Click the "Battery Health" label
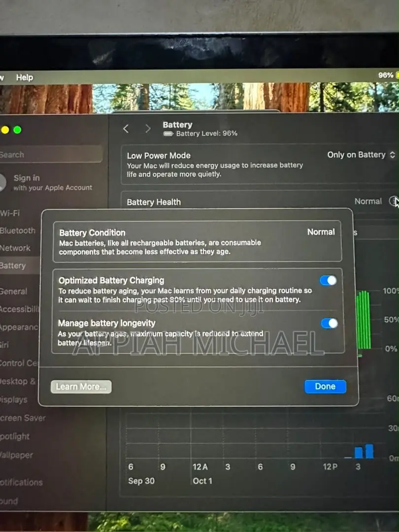Viewport: 399px width, 532px height. point(154,202)
